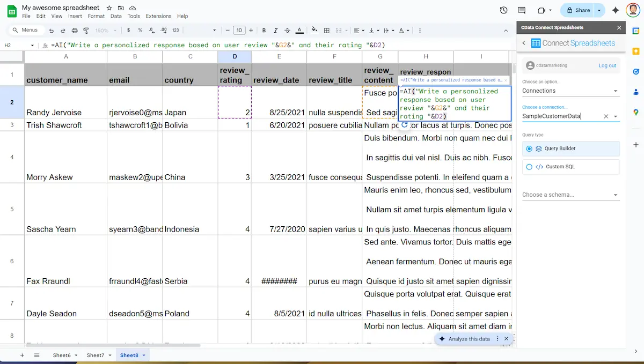This screenshot has height=364, width=644.
Task: Select the Paint format tool
Action: (86, 30)
